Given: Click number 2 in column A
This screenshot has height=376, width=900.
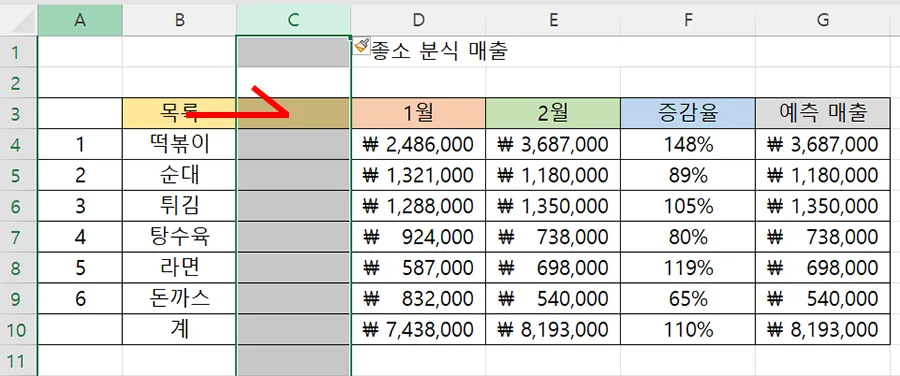Looking at the screenshot, I should (80, 175).
